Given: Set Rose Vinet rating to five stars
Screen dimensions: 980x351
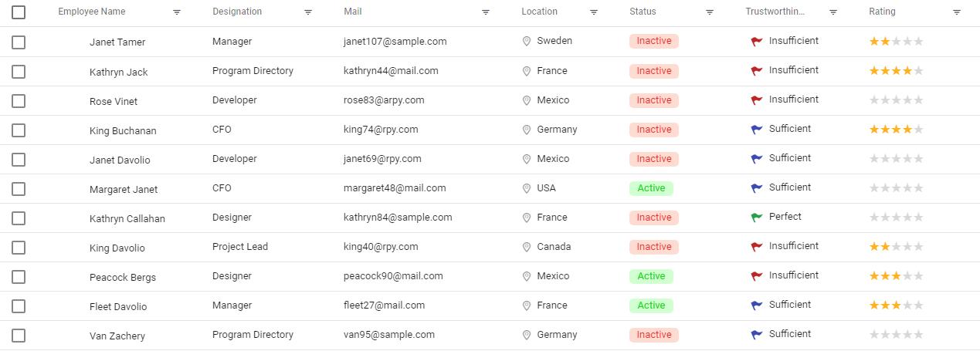Looking at the screenshot, I should pos(918,100).
